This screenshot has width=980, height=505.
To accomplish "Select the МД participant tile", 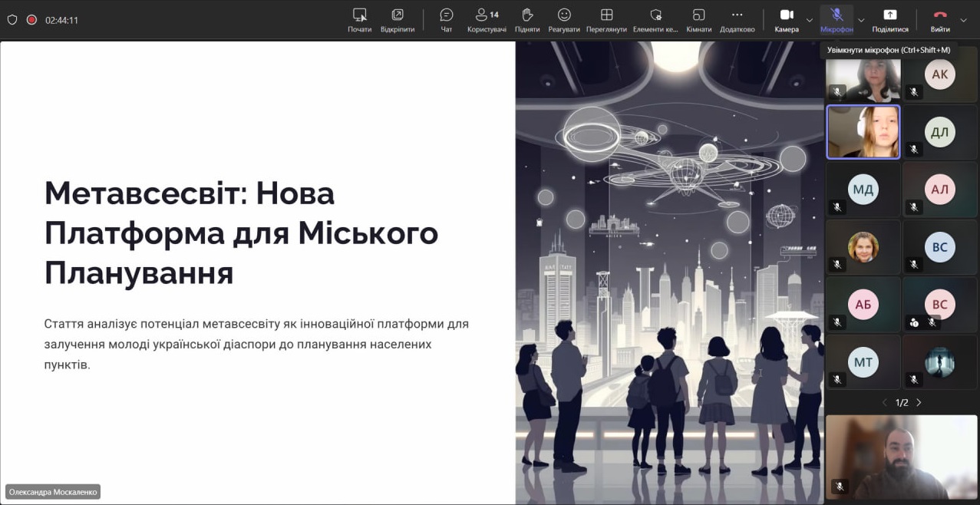I will [x=863, y=190].
